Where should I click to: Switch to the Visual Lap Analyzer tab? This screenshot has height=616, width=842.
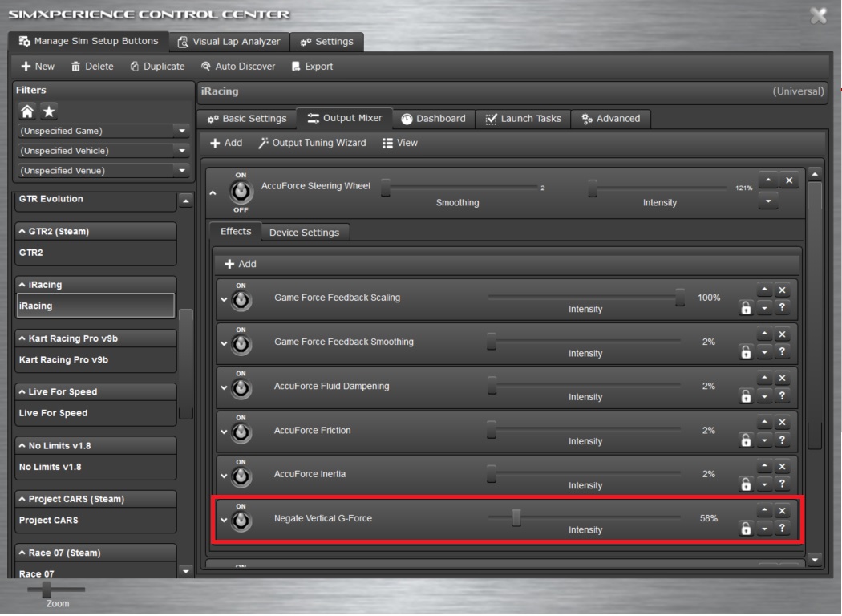click(x=229, y=42)
